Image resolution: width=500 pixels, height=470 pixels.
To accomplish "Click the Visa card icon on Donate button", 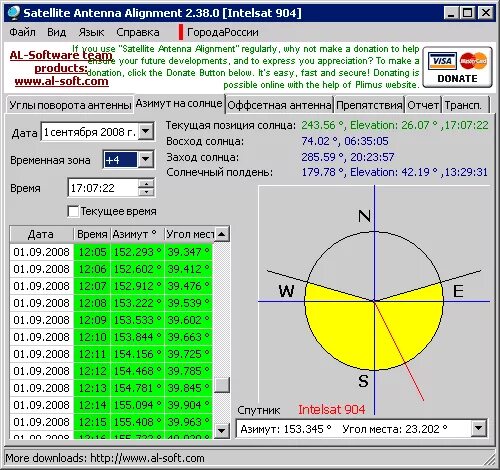I will click(x=442, y=61).
